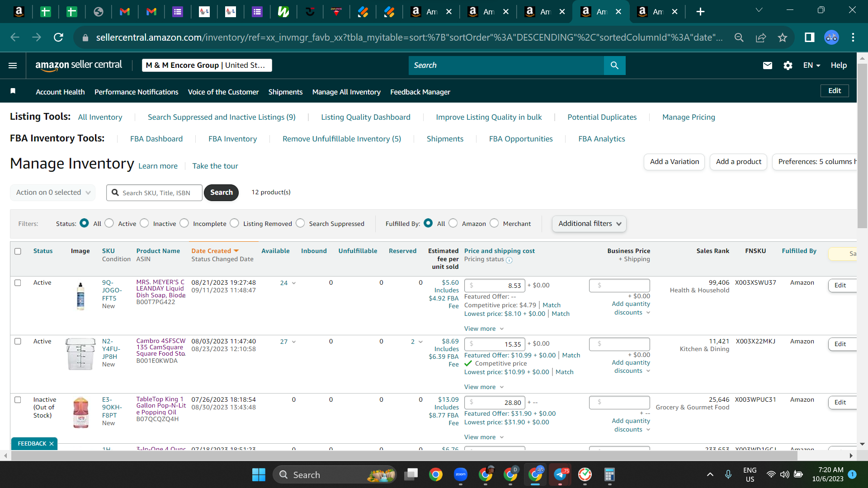Open the Chrome profile avatar

[x=831, y=38]
